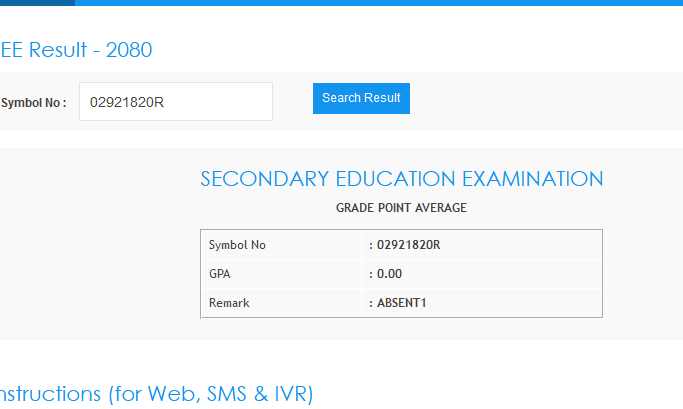
Task: Click '2080' in the page heading
Action: [x=129, y=49]
